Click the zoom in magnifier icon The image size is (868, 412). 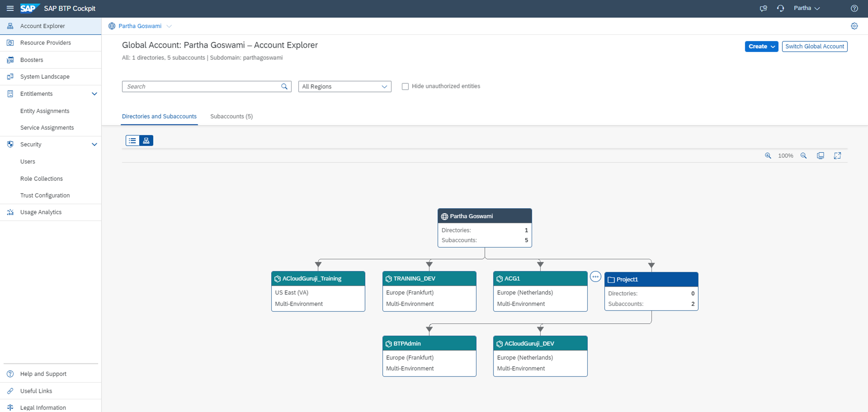point(768,156)
